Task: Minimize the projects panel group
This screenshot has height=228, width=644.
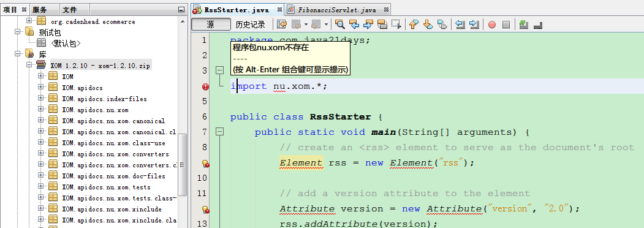Action: point(181,10)
